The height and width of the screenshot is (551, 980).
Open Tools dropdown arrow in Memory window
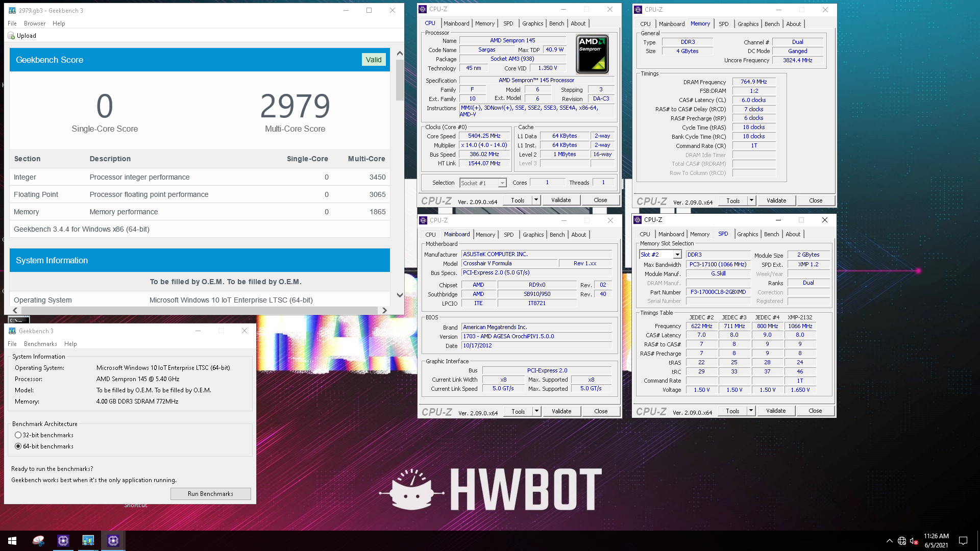(751, 201)
